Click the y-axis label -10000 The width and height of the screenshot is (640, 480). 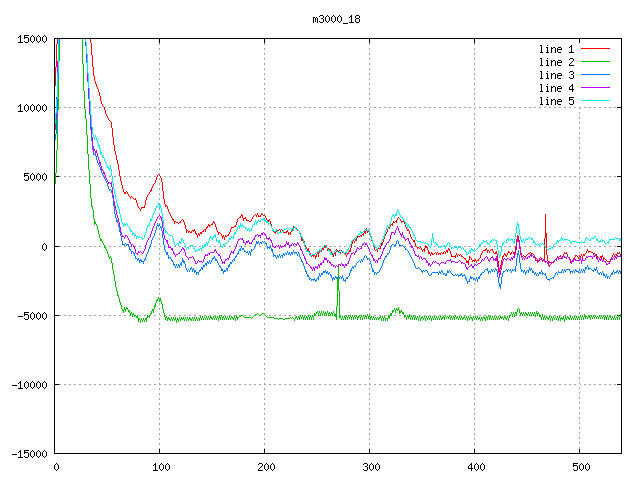(29, 385)
